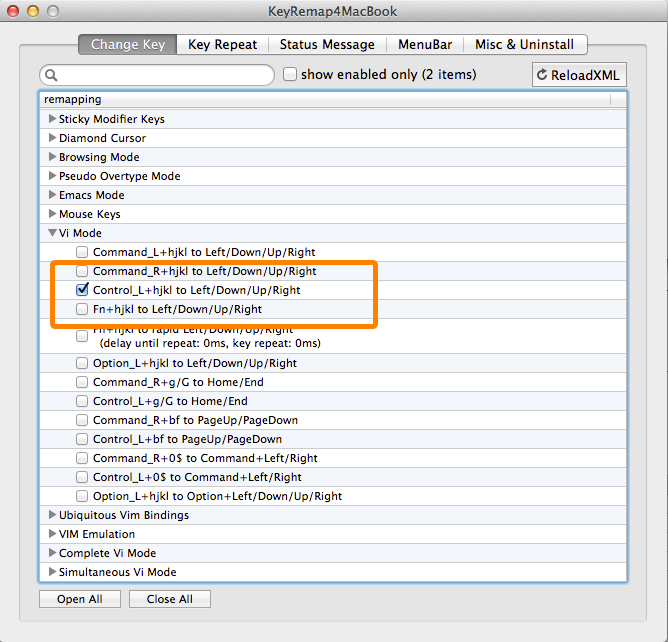Click the ReloadXML button
668x642 pixels.
[579, 75]
